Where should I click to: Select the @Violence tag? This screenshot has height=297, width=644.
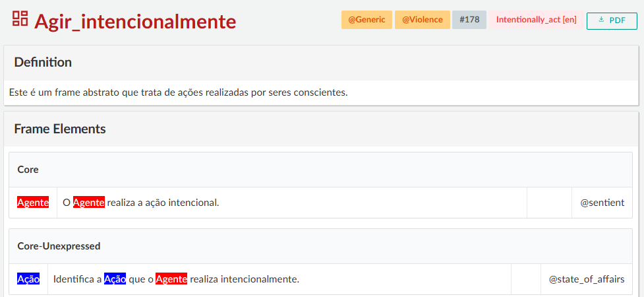422,20
